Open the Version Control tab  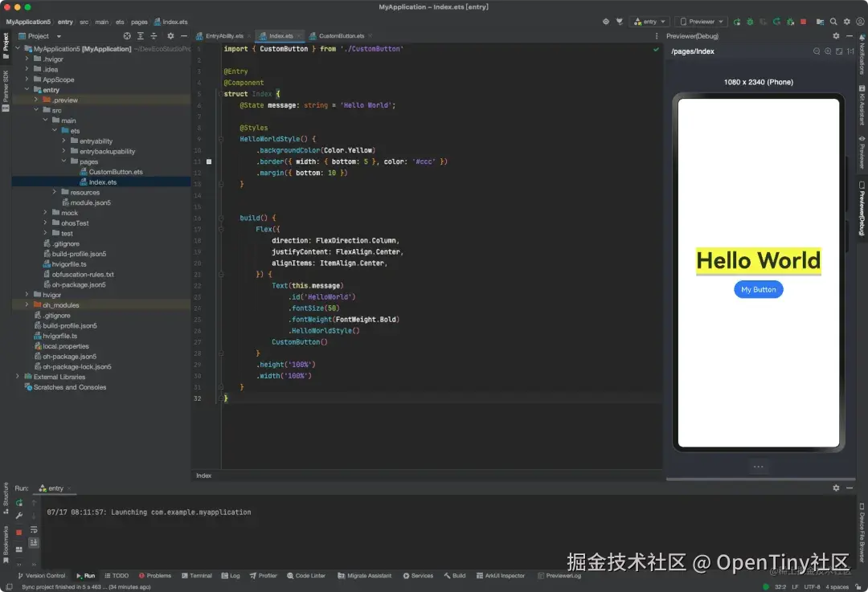pos(42,575)
